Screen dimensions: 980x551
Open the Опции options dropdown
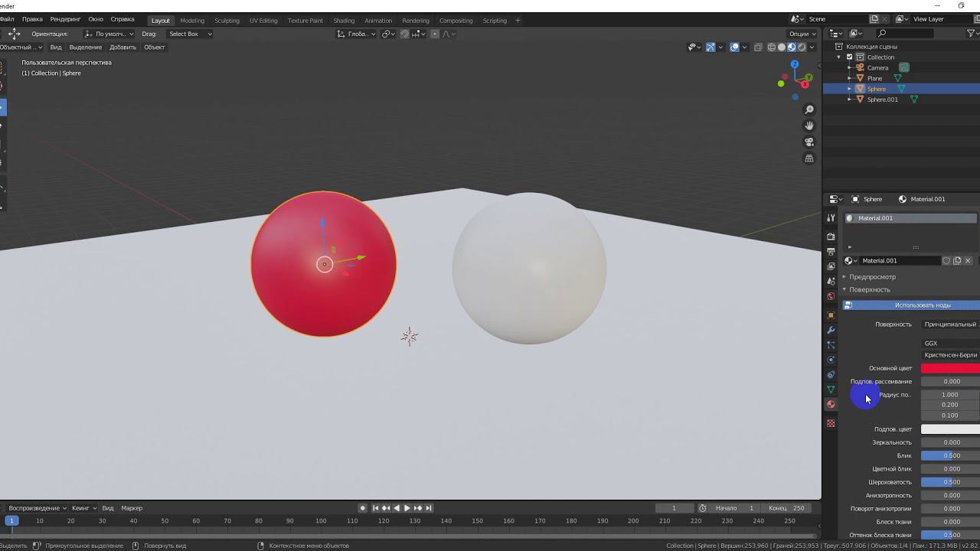802,34
